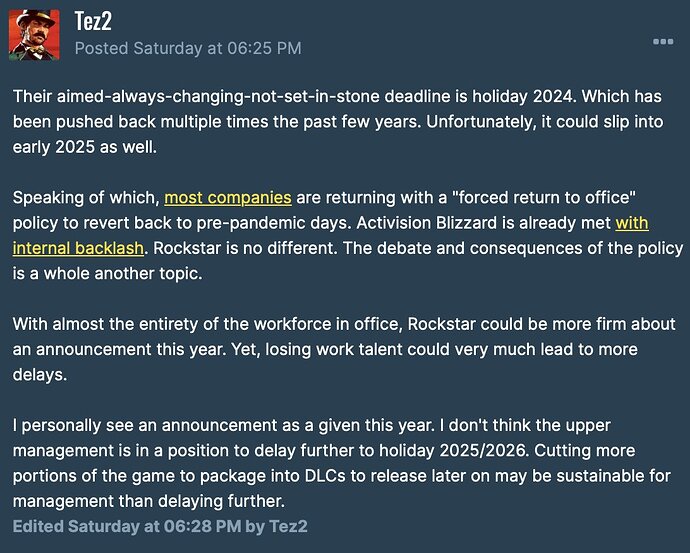Open the post options ellipsis menu
Screen dimensions: 690x553
tap(663, 41)
